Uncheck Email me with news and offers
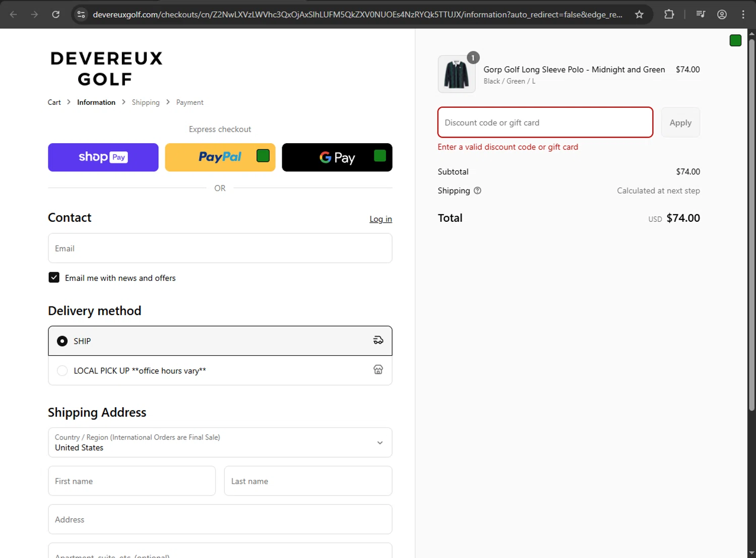Image resolution: width=756 pixels, height=558 pixels. (x=54, y=277)
